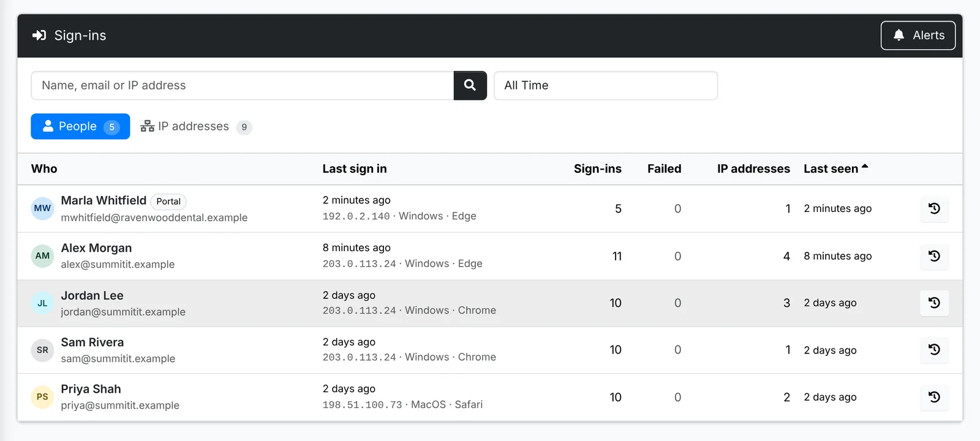Sort by the Last seen column
This screenshot has height=441, width=980.
pyautogui.click(x=835, y=168)
